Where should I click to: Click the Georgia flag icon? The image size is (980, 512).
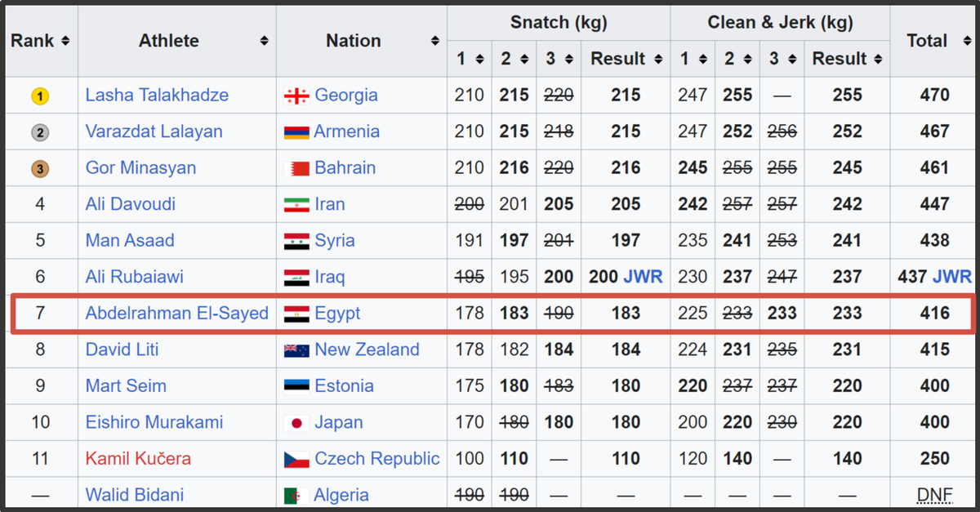pyautogui.click(x=296, y=96)
